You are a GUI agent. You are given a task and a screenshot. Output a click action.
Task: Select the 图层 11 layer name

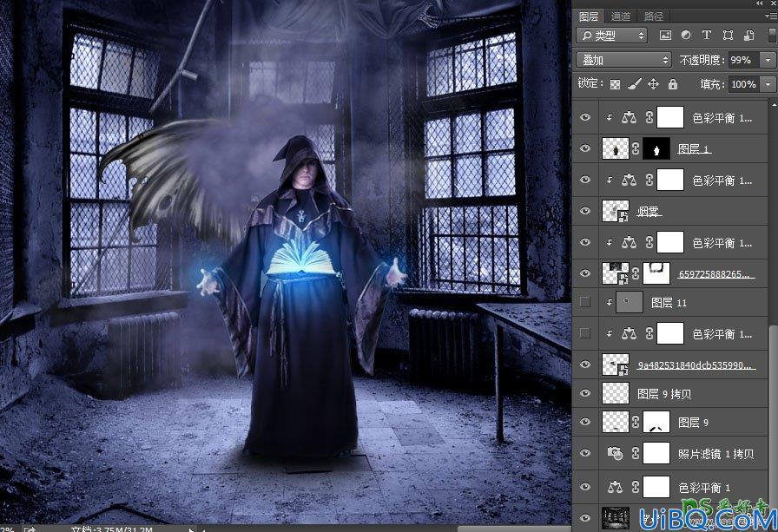(669, 302)
